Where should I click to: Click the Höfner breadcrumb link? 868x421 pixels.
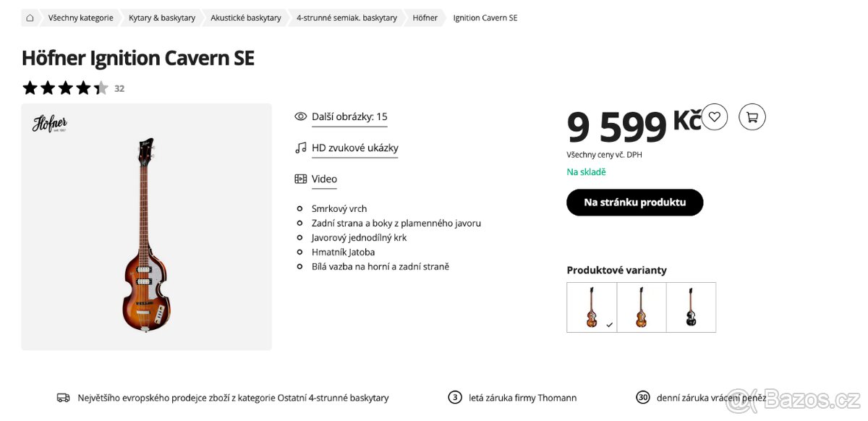425,18
